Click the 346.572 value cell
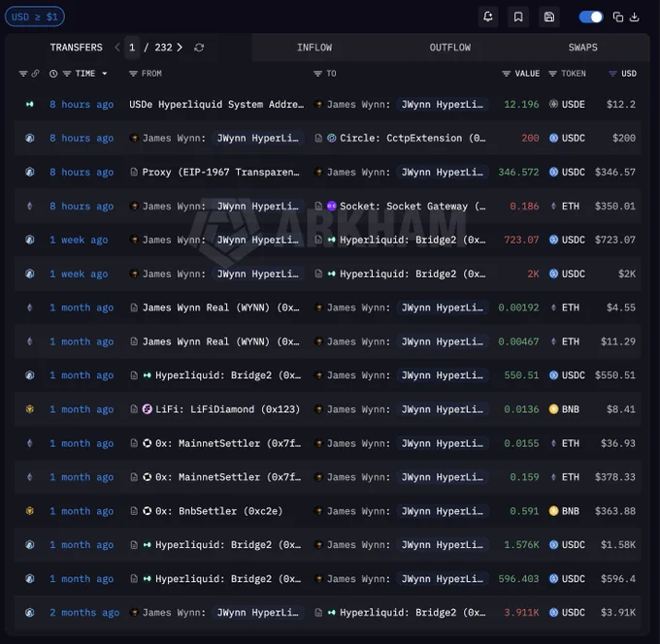Image resolution: width=660 pixels, height=644 pixels. 518,172
